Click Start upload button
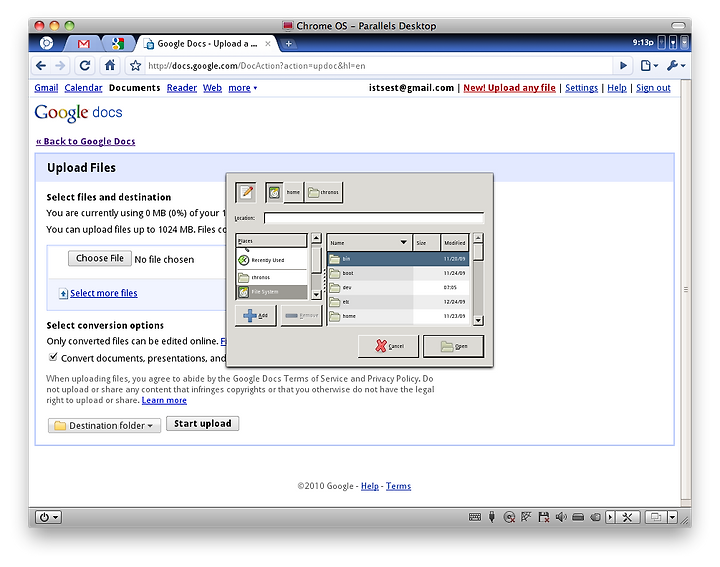Screen dimensions: 720x567 pos(202,423)
